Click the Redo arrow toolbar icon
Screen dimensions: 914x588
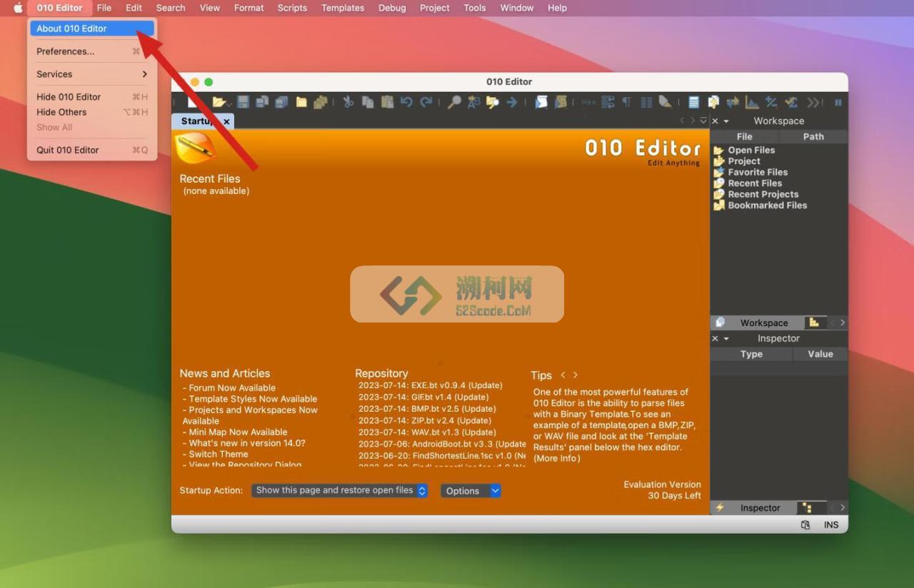(x=426, y=102)
